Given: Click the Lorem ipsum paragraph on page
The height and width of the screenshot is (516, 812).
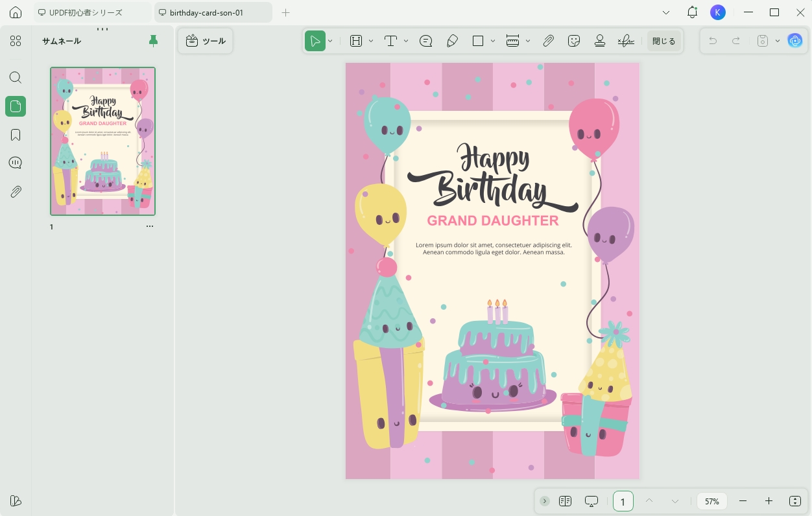Looking at the screenshot, I should click(x=494, y=248).
